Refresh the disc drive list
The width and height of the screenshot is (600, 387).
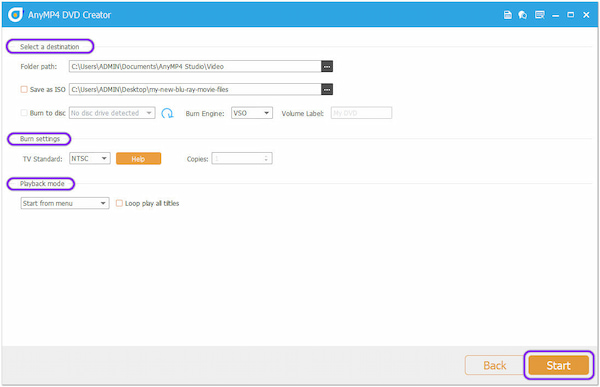point(167,113)
